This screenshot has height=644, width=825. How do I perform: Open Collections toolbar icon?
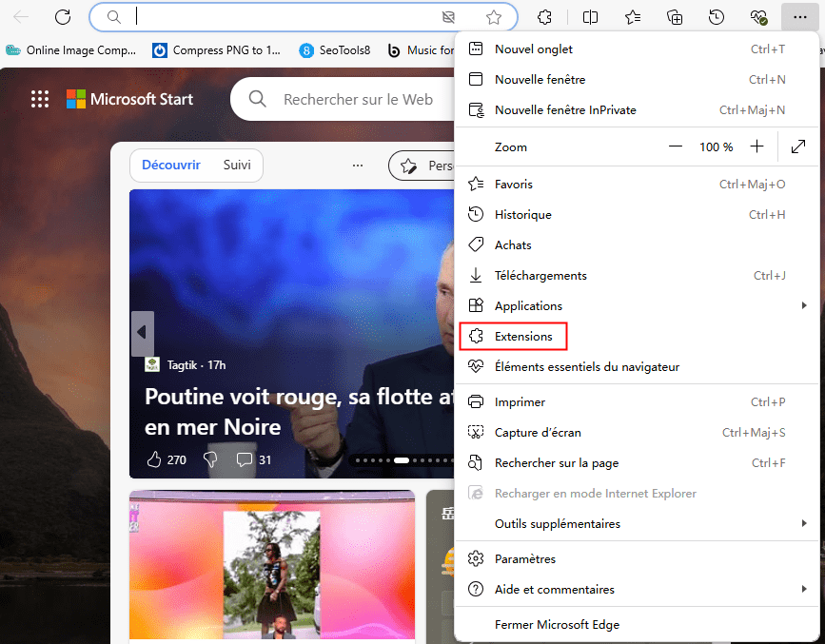tap(674, 17)
